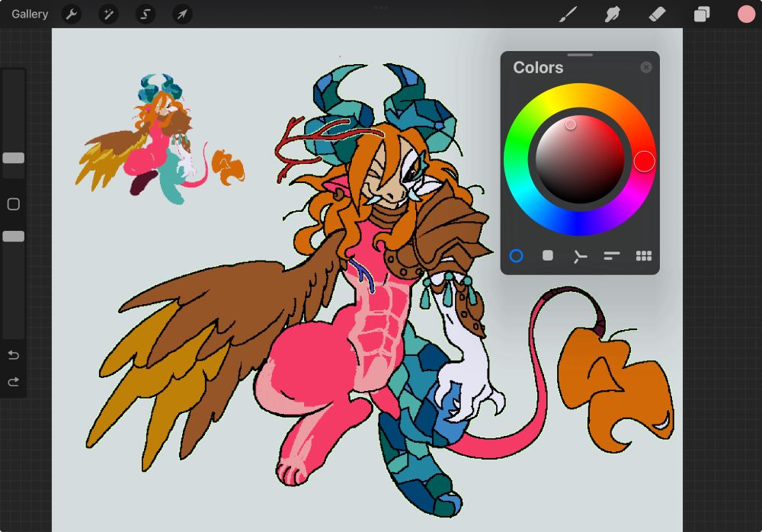Click the saturation picker dot in inner disc

click(571, 124)
